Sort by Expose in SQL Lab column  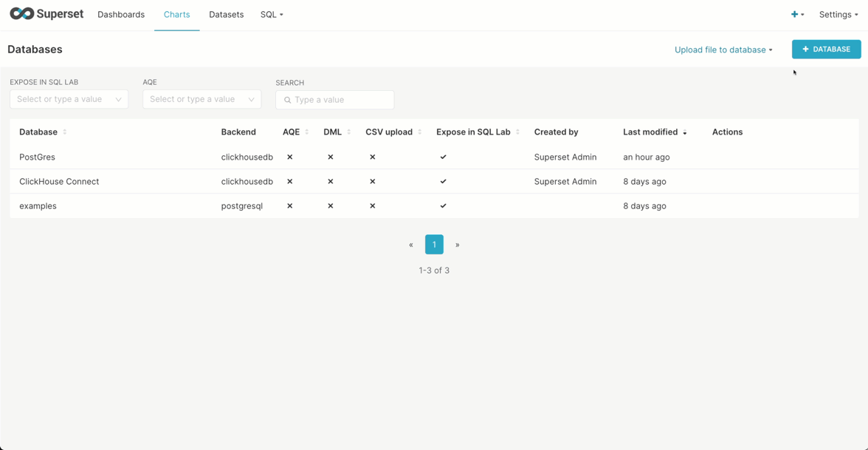[x=478, y=132]
